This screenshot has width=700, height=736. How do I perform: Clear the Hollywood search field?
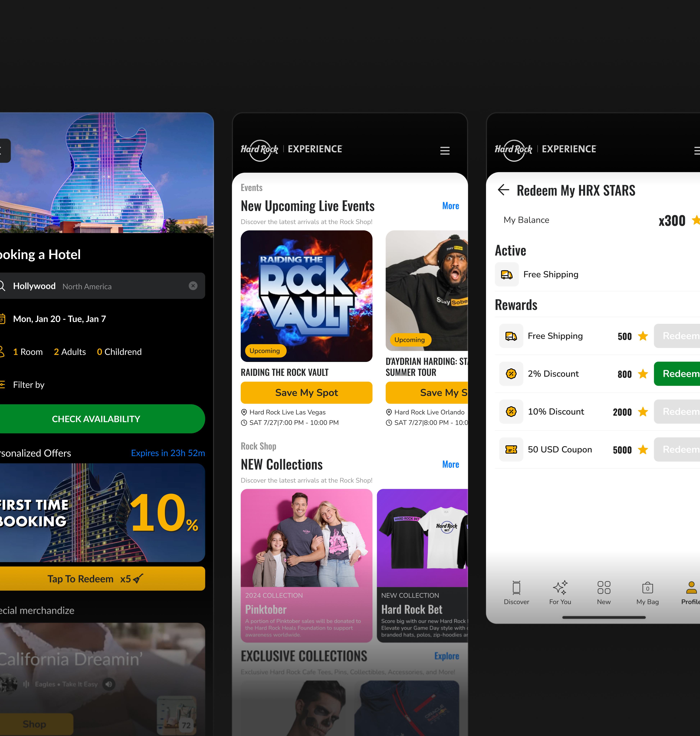coord(193,286)
